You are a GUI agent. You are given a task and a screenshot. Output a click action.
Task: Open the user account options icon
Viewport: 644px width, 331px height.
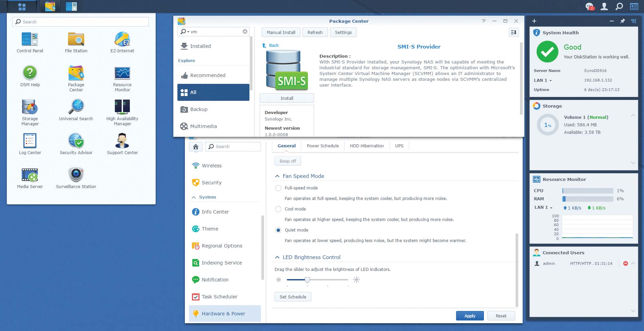coord(604,6)
